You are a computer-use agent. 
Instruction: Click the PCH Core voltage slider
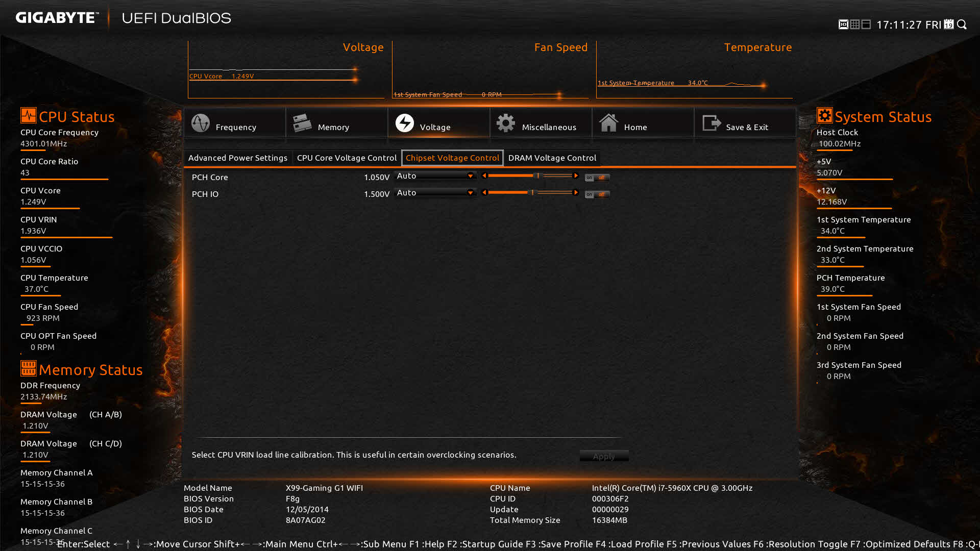(530, 176)
